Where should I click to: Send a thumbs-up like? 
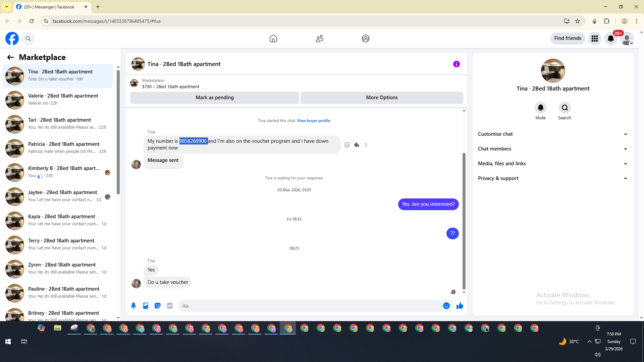pos(460,306)
